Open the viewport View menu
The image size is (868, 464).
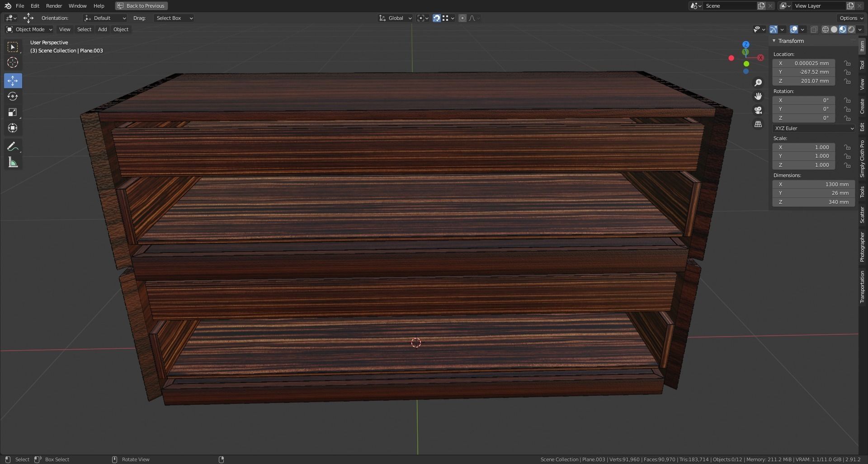(65, 29)
